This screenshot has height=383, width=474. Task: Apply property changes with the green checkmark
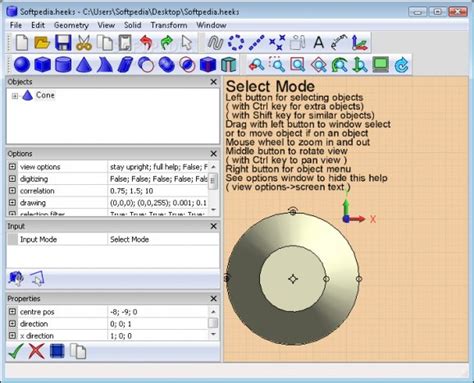16,351
